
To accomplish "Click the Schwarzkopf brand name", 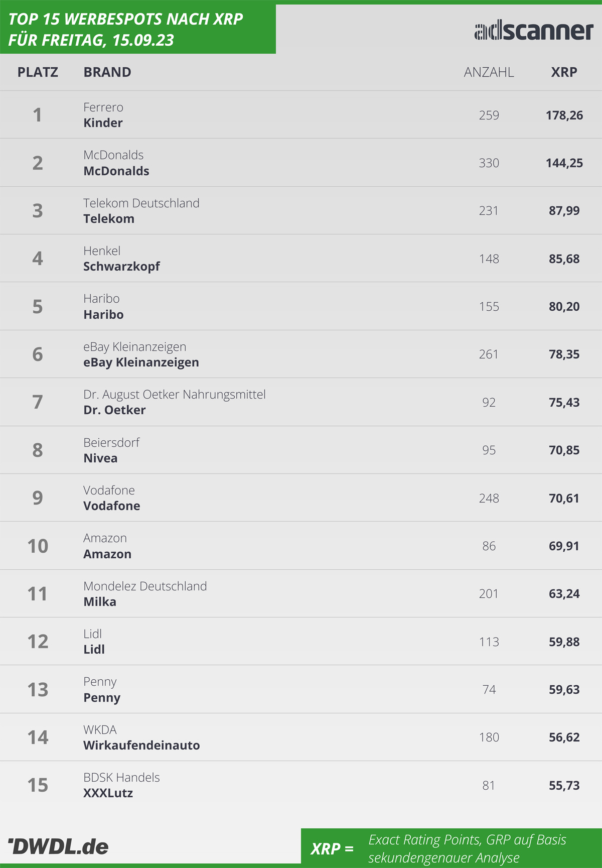I will pos(121,266).
